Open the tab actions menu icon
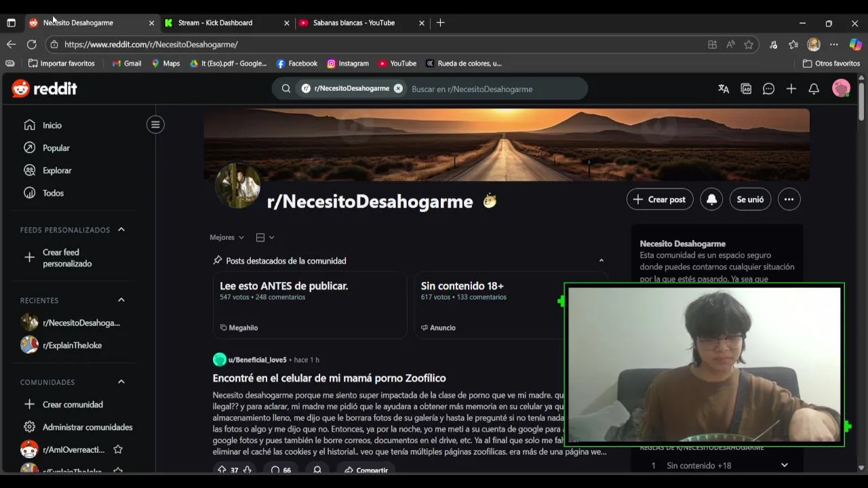 [x=11, y=22]
